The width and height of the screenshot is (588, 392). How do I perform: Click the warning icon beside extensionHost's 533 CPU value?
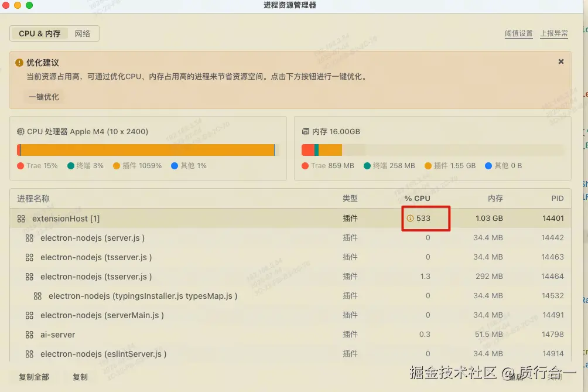click(x=410, y=218)
